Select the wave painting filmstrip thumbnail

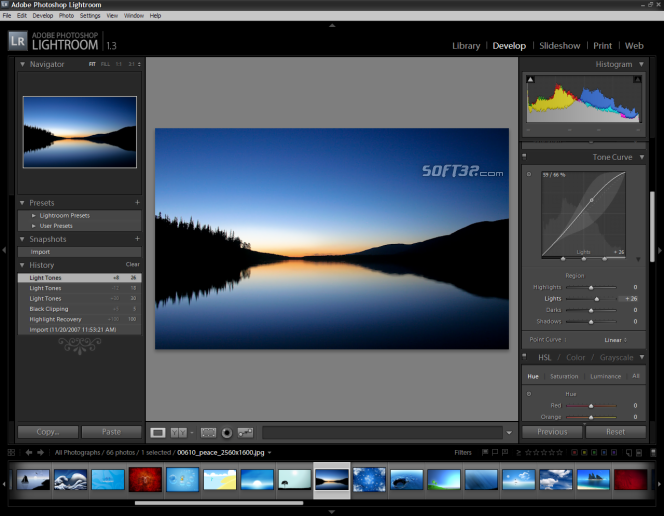(70, 480)
